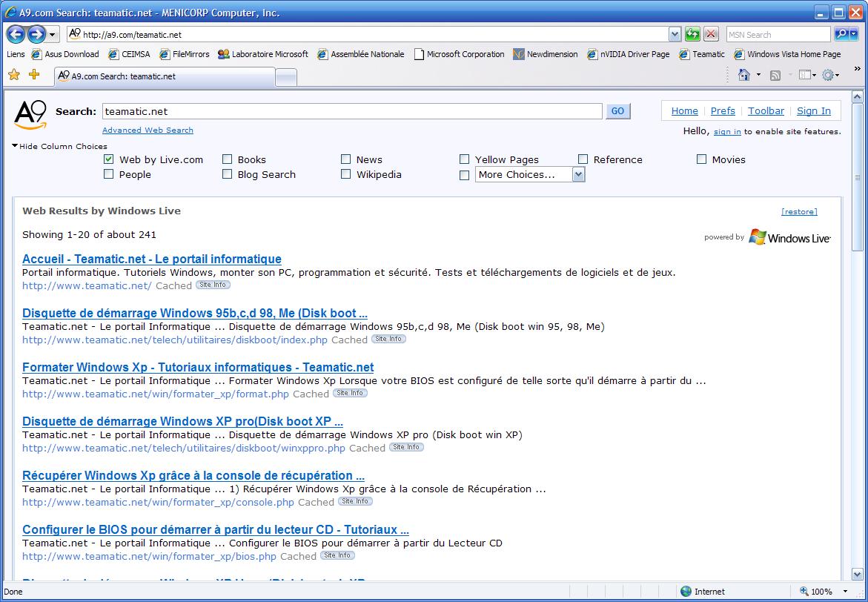The width and height of the screenshot is (868, 602).
Task: Open the CEIMSA favorites link
Action: pyautogui.click(x=129, y=54)
